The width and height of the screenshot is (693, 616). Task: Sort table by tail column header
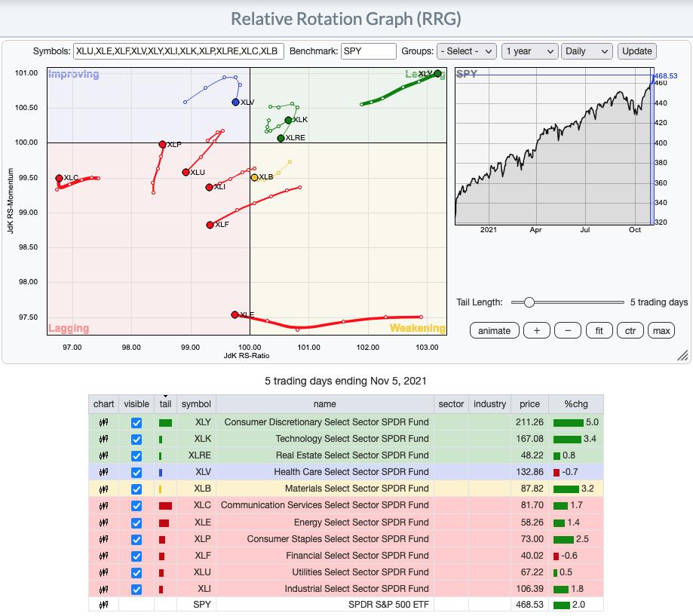click(x=165, y=404)
